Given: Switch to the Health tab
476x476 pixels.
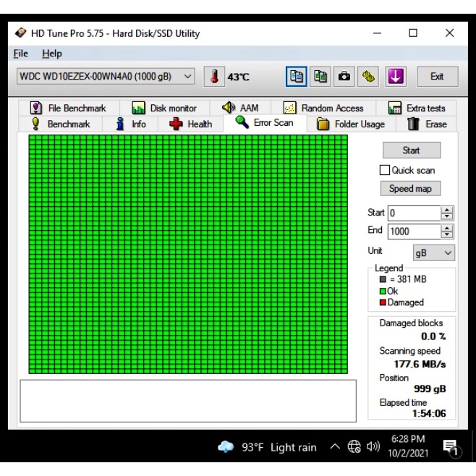Looking at the screenshot, I should tap(190, 124).
